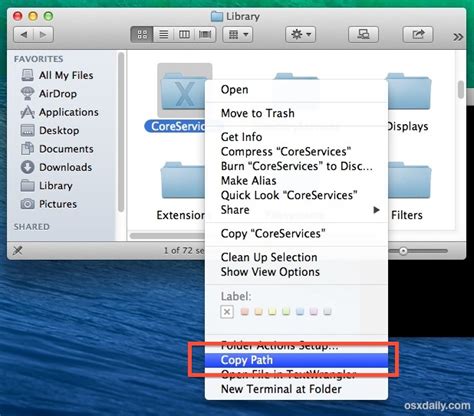Apply the gray label
This screenshot has height=416, width=474.
pos(327,312)
